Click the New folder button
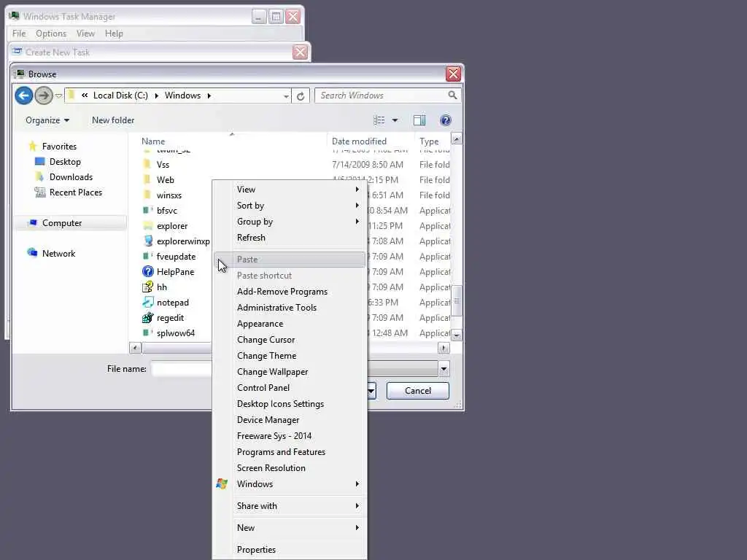This screenshot has height=560, width=747. 113,120
